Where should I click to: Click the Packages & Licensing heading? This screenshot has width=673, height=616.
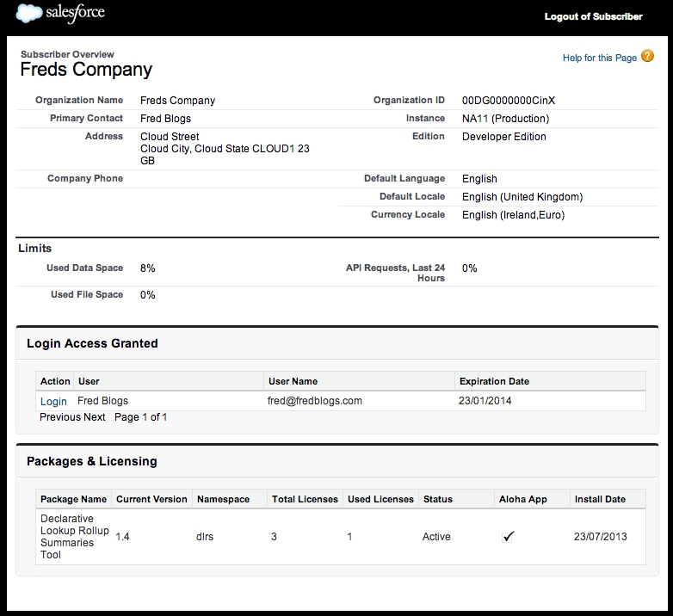tap(91, 461)
